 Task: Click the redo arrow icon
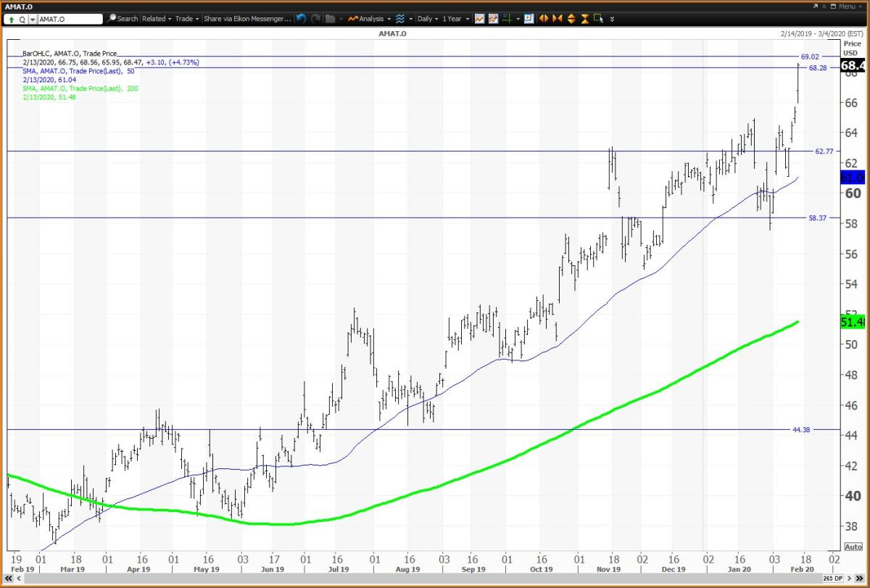tap(314, 19)
